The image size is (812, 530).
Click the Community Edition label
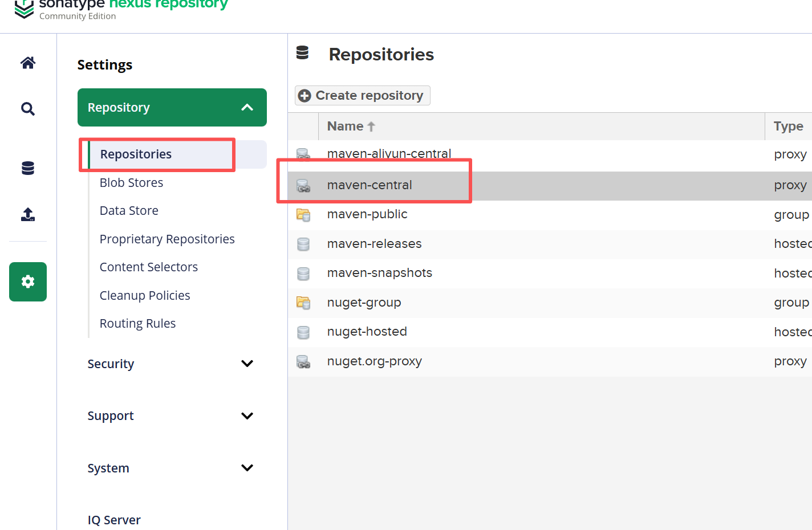coord(78,16)
